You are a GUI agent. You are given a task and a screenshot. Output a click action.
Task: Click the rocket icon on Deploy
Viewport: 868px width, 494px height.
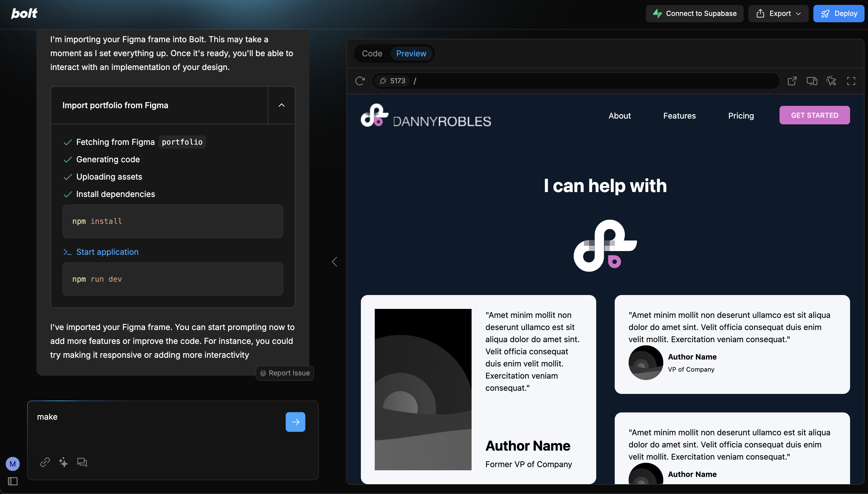click(825, 14)
